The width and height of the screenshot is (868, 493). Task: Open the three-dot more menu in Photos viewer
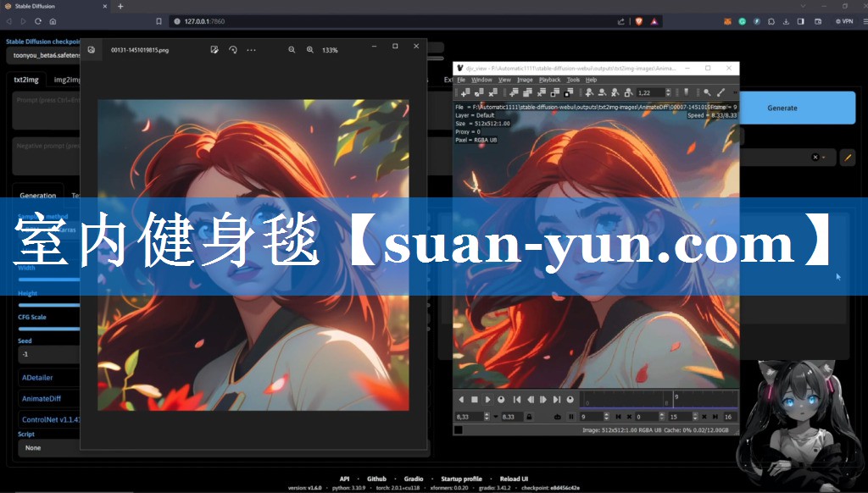tap(251, 50)
